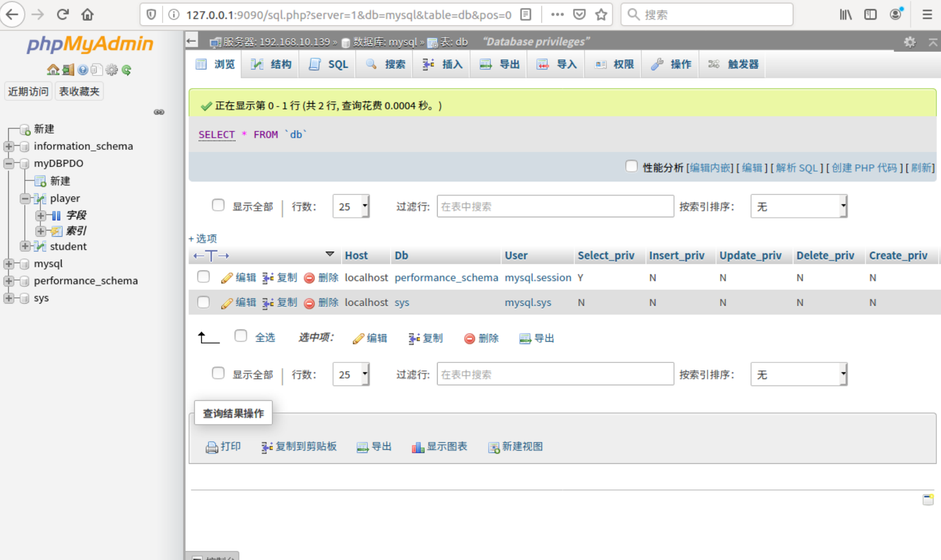Click the upper filter rows search field
Viewport: 941px width, 560px height.
(x=555, y=206)
